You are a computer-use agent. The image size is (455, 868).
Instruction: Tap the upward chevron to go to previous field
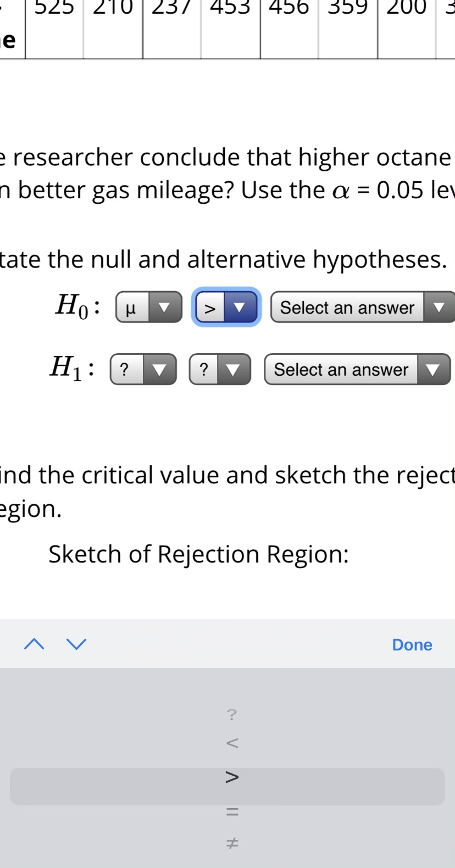tap(34, 644)
